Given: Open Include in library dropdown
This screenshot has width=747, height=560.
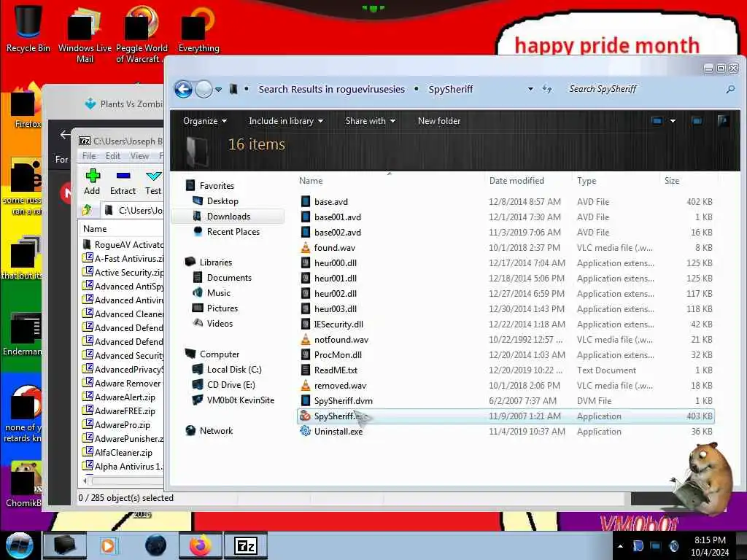Looking at the screenshot, I should pos(286,121).
